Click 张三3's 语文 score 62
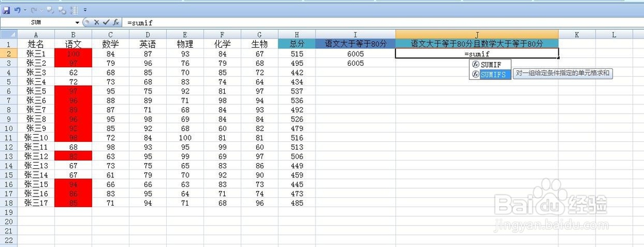The height and width of the screenshot is (247, 644). tap(73, 72)
